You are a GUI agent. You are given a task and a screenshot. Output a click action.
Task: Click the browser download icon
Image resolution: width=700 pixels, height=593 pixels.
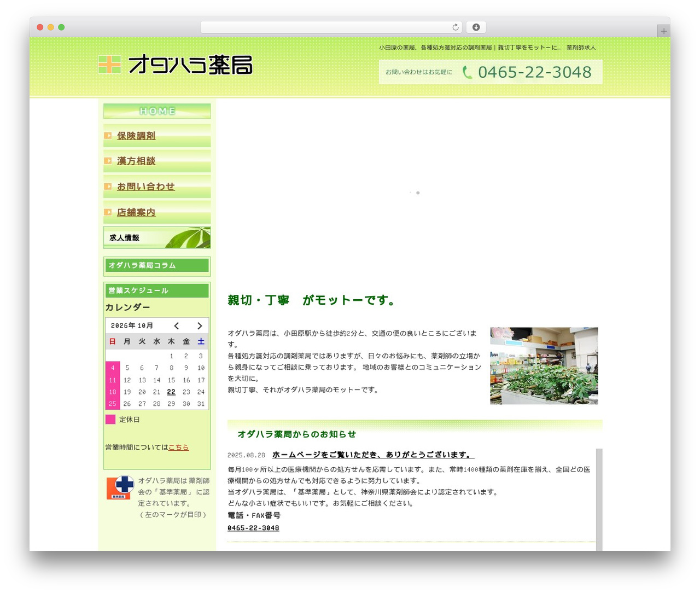point(476,27)
